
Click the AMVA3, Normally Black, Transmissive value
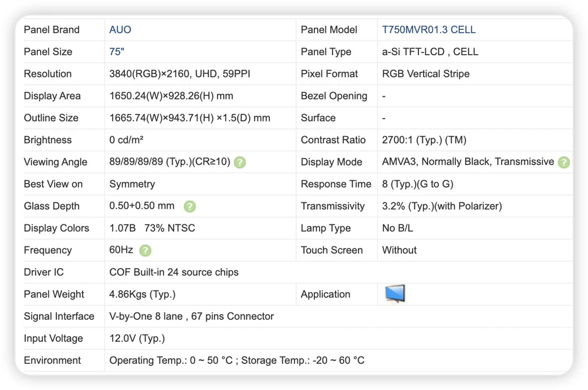click(x=468, y=162)
